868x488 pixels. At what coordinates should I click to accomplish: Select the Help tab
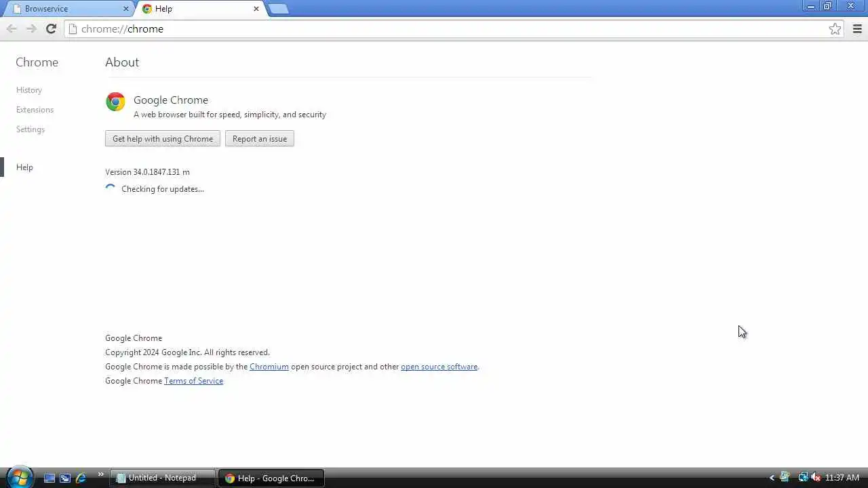click(200, 9)
